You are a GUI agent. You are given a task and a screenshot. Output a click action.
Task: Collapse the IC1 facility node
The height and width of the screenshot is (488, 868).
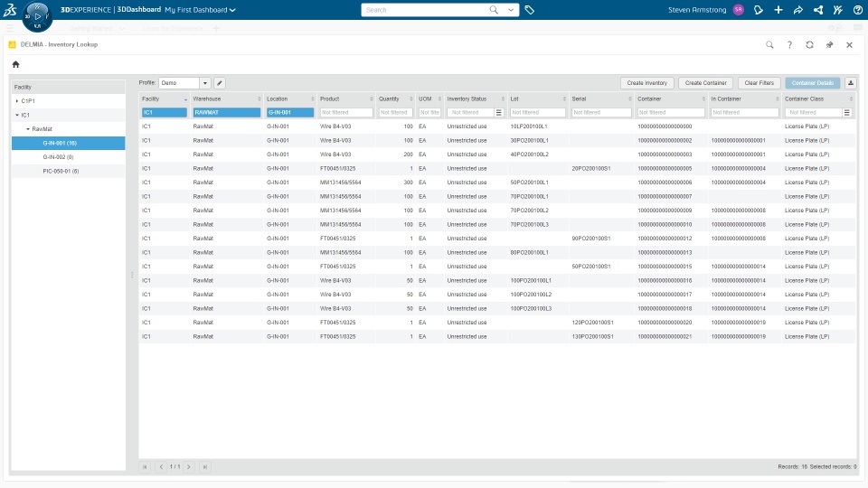click(x=16, y=115)
